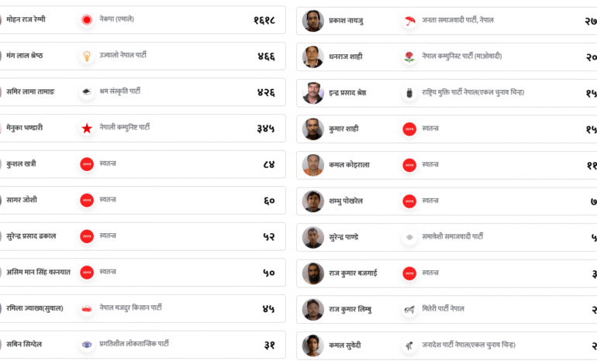597x364 pixels.
Task: Open प्रकाश नायजु candidate photo
Action: [313, 21]
